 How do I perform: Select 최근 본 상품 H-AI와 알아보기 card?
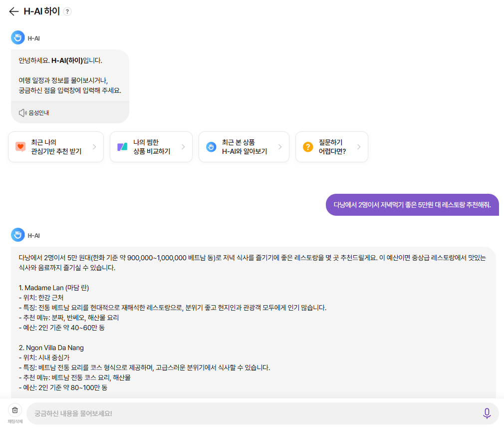[x=244, y=147]
